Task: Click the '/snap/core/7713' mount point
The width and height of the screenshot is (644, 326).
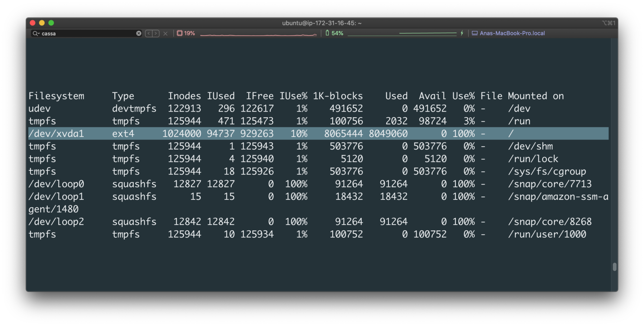Action: [550, 184]
